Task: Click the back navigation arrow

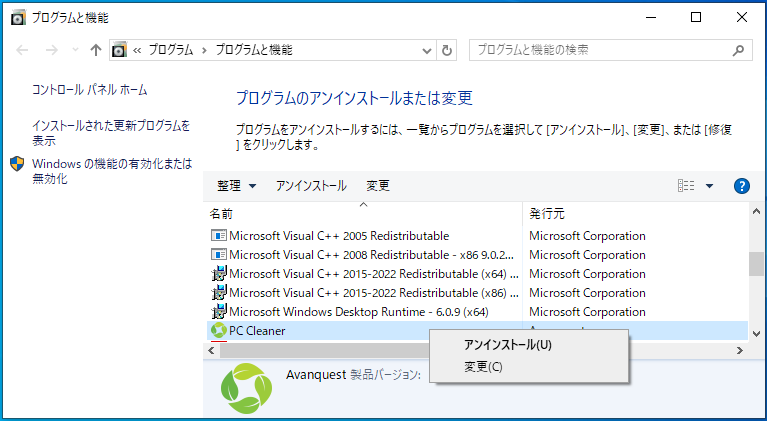Action: coord(22,50)
